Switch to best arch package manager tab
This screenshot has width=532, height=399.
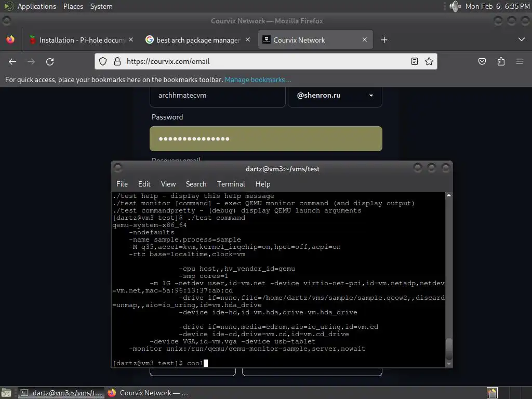click(198, 39)
